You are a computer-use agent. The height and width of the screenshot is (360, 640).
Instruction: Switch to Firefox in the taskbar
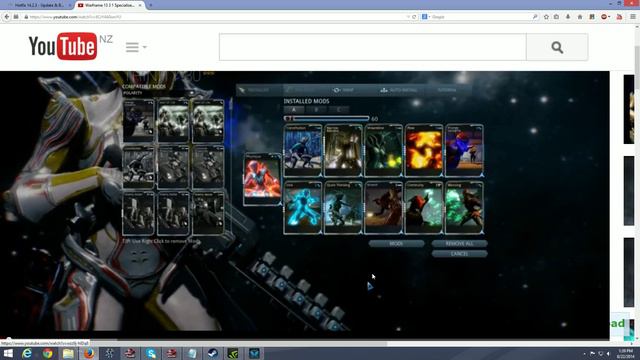(89, 353)
